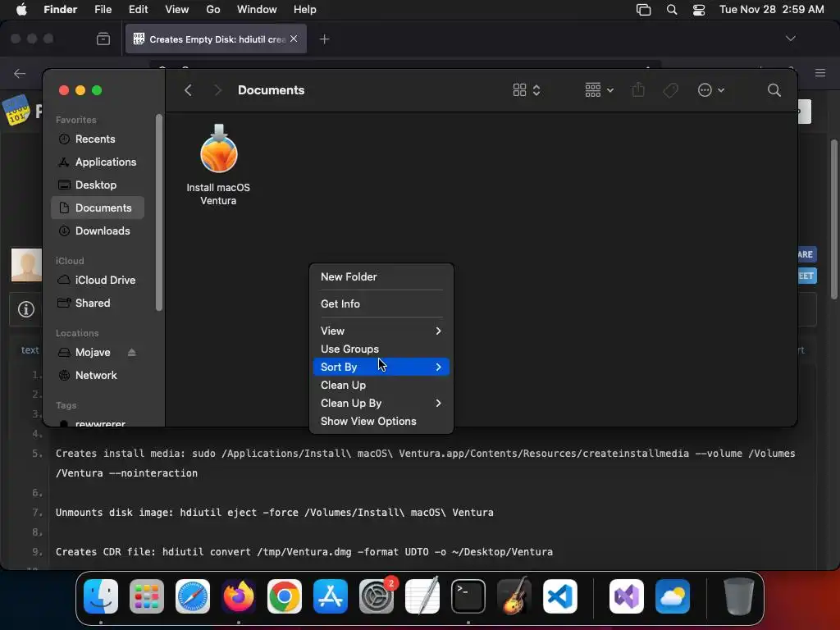Open Spotlight search in menu bar
The height and width of the screenshot is (630, 840).
(672, 10)
